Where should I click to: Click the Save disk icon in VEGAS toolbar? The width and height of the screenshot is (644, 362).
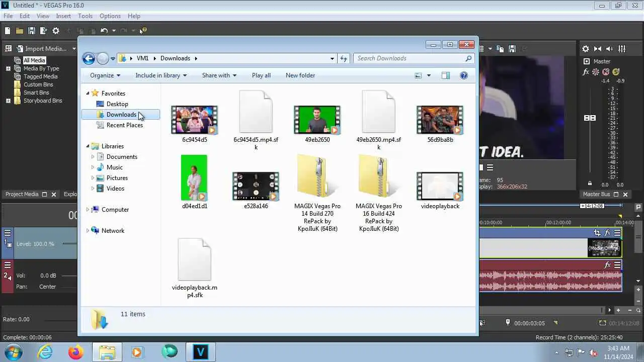[31, 31]
